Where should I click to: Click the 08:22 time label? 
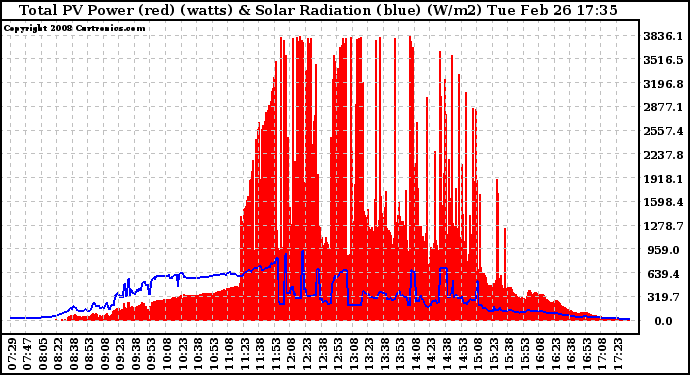coord(59,354)
